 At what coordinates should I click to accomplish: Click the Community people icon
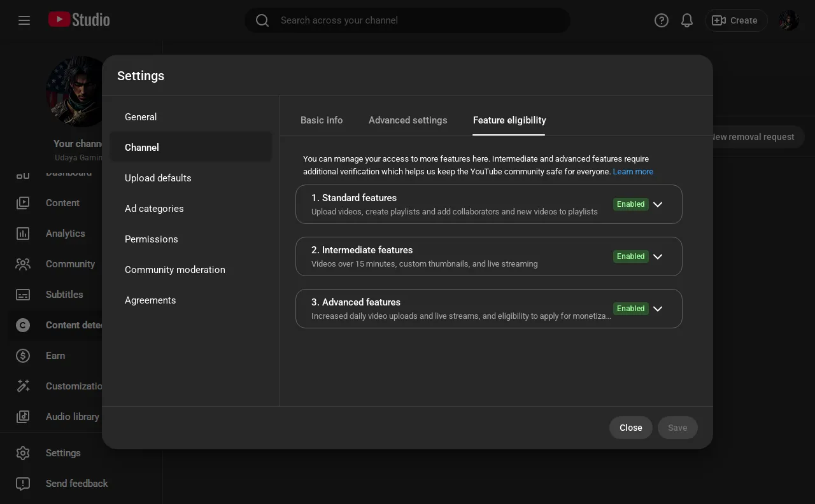[x=23, y=264]
